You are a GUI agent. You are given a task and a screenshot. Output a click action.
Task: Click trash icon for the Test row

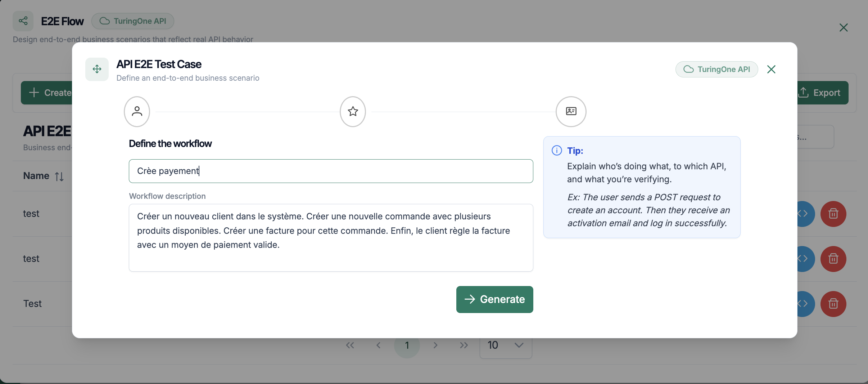point(833,304)
